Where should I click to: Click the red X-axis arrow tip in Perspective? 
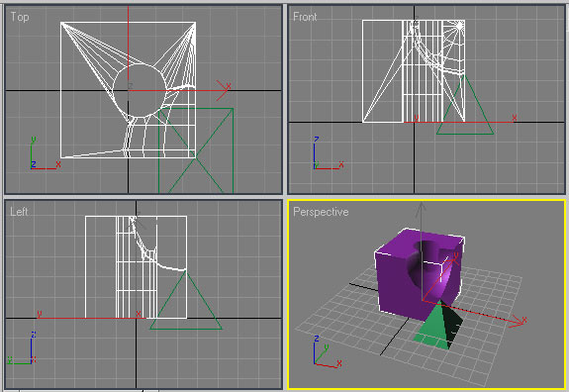click(522, 321)
